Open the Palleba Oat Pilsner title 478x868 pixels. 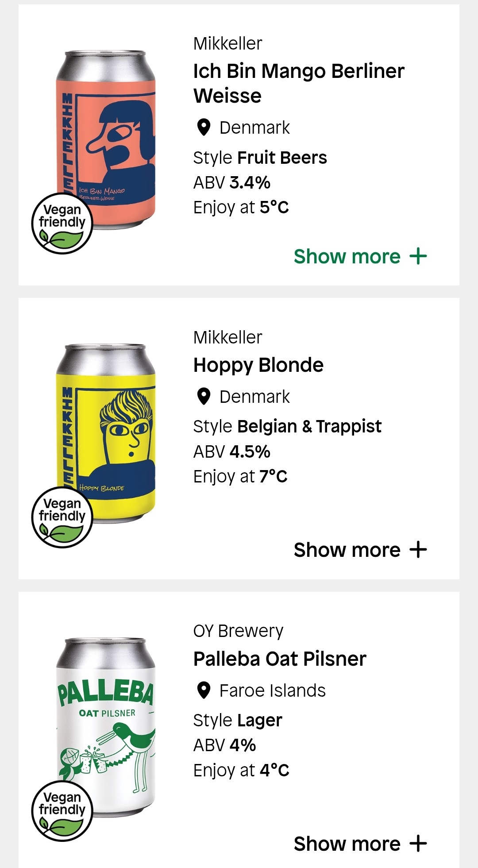coord(280,659)
